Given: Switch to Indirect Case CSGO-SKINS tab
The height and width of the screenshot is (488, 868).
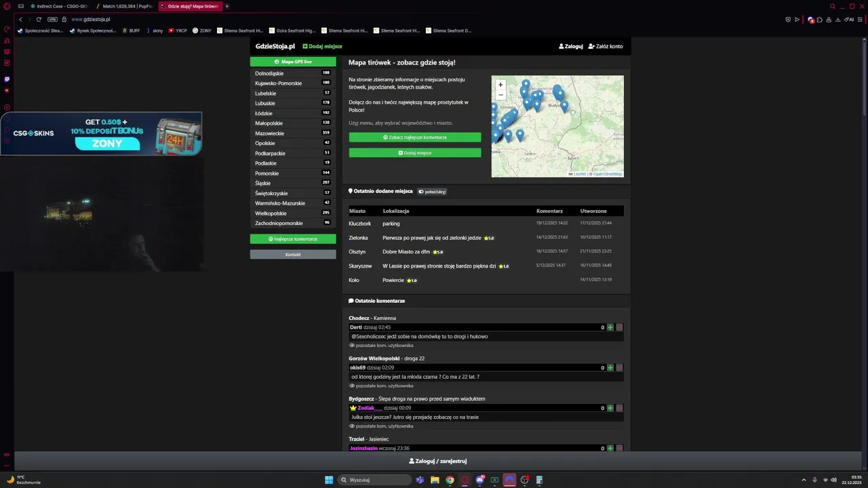Looking at the screenshot, I should tap(58, 6).
